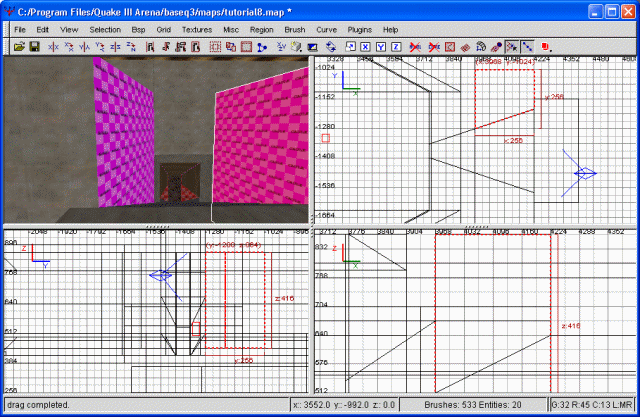Flip selection along Y axis
Viewport: 640px width, 417px height.
tap(84, 47)
